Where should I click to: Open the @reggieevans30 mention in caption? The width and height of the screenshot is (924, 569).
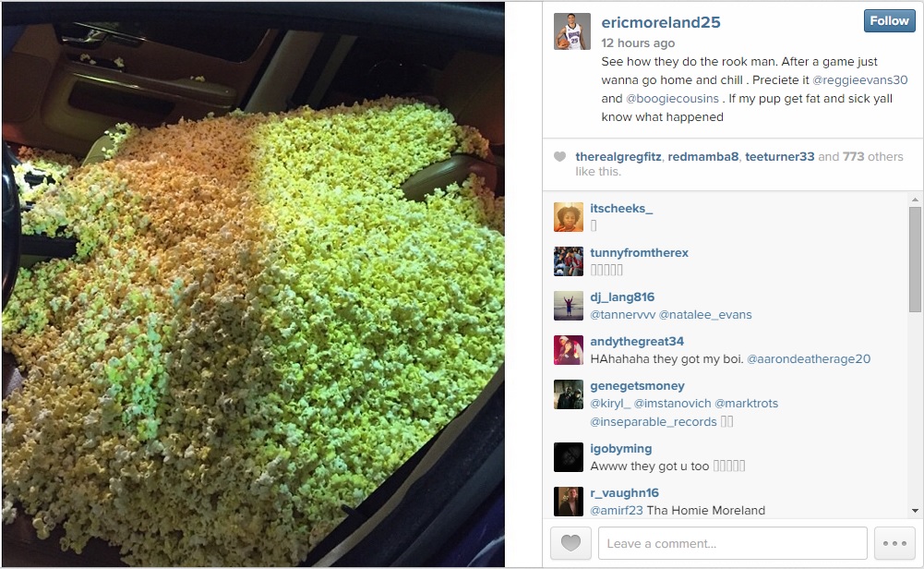coord(859,80)
